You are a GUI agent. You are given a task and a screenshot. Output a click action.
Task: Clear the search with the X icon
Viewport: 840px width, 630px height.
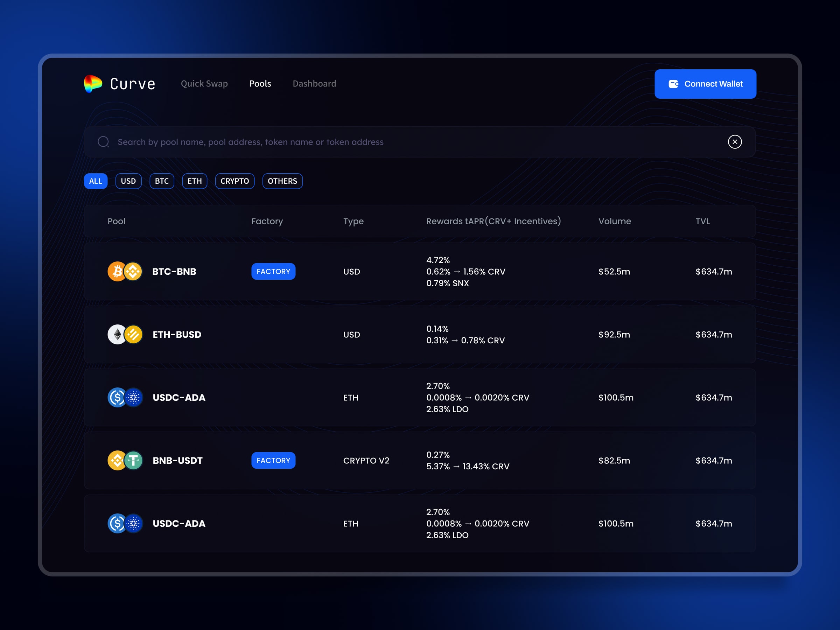735,142
